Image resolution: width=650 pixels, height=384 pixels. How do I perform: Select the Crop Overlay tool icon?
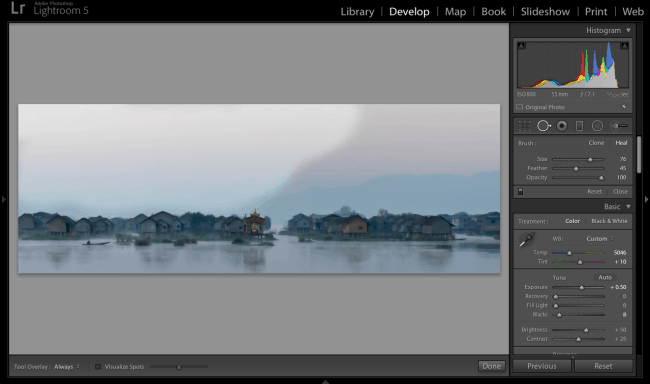tap(524, 126)
